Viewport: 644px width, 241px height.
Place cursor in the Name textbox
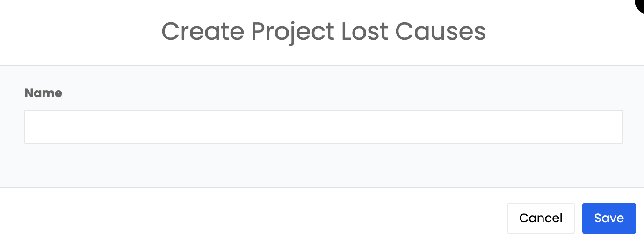(323, 127)
